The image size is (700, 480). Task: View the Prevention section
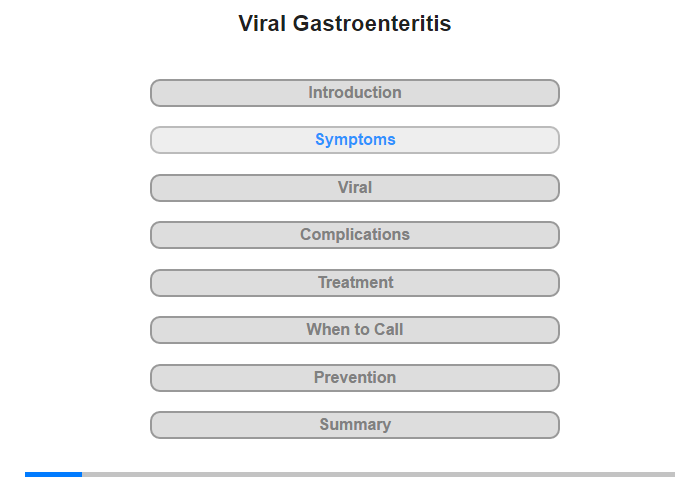(354, 378)
